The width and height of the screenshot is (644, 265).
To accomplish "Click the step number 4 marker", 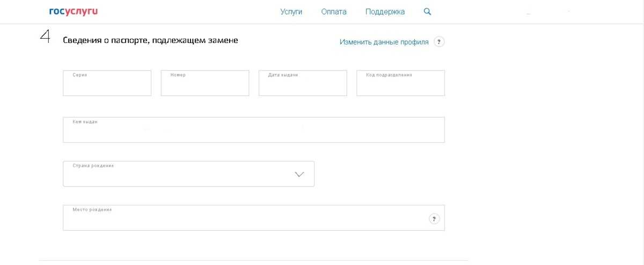I will (45, 37).
